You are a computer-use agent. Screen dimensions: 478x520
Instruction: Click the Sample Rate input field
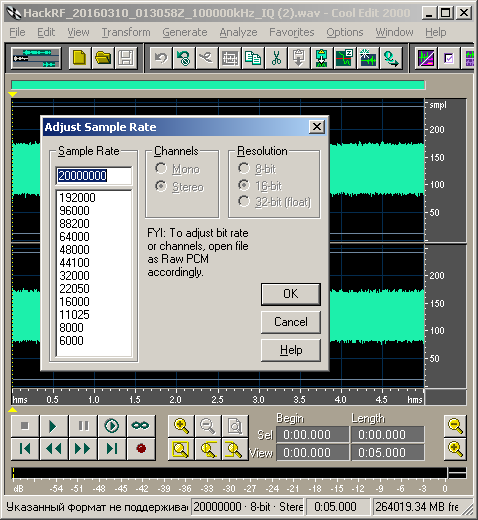94,176
